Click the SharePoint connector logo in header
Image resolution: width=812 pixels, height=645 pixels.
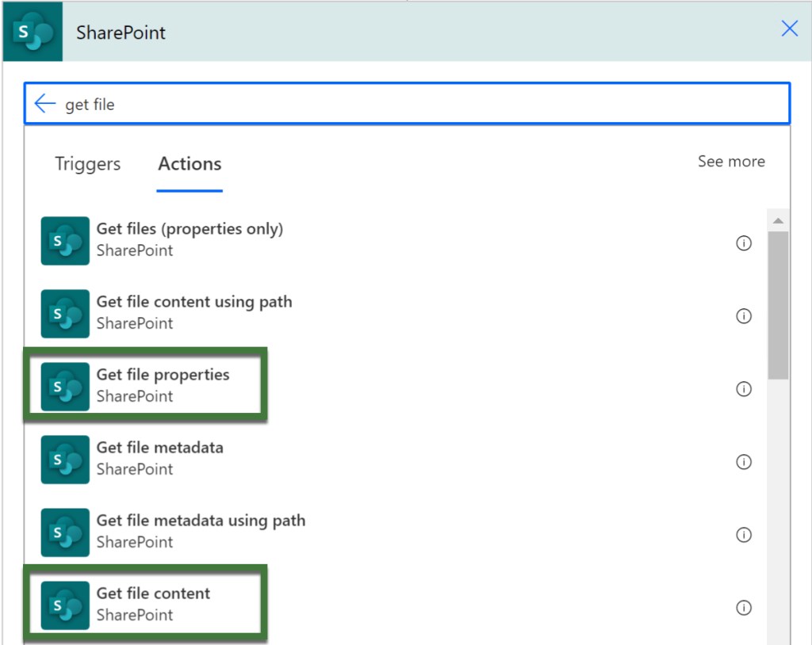(33, 32)
